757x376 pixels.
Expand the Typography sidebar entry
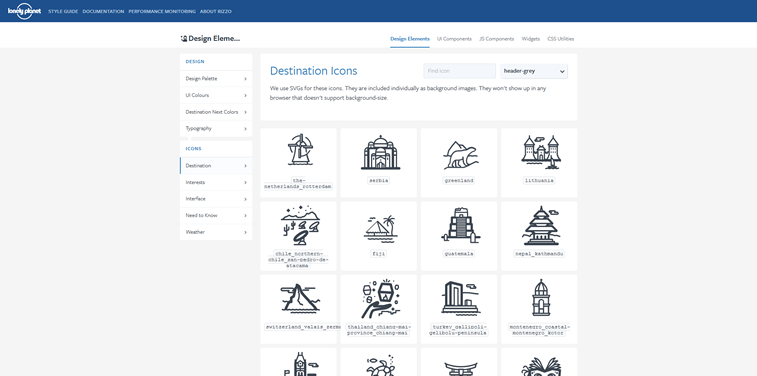pos(216,128)
